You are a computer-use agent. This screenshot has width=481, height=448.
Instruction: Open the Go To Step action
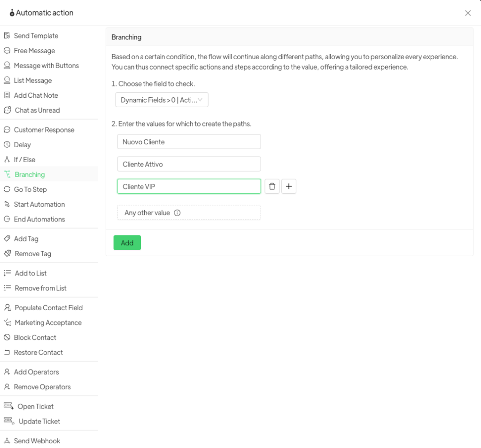coord(30,189)
